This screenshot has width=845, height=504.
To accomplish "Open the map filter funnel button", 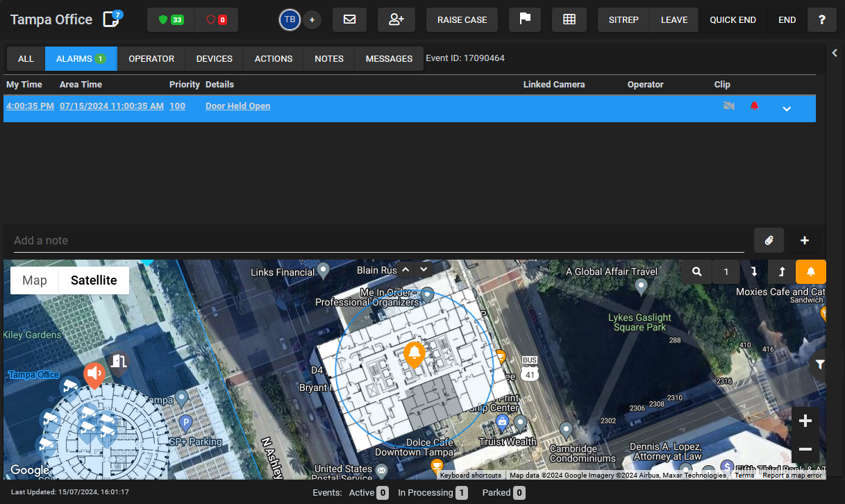I will (x=819, y=364).
